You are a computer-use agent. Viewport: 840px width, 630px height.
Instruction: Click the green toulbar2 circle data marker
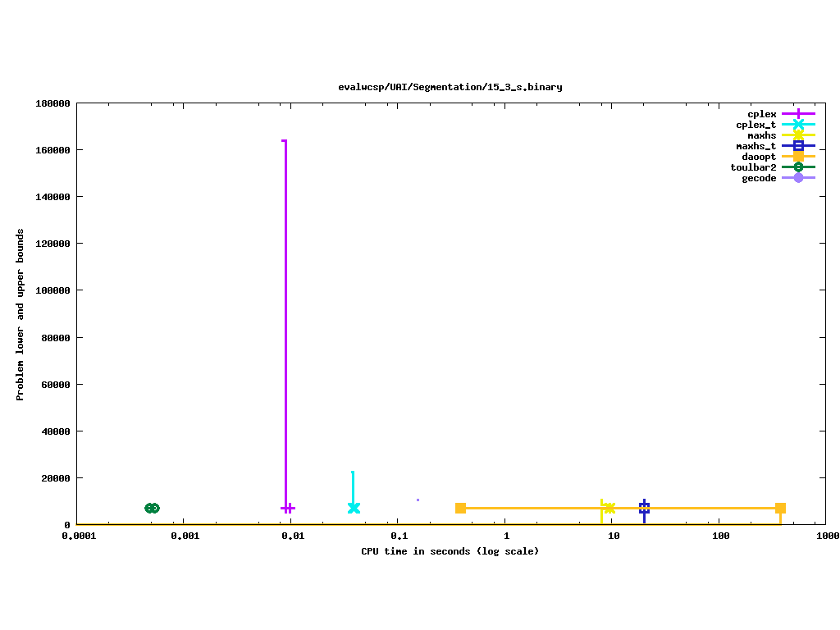tap(152, 508)
